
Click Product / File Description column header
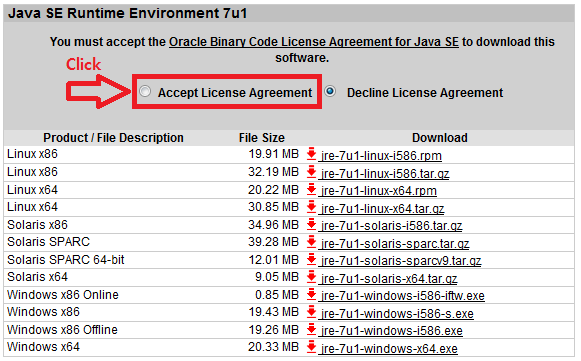pos(113,138)
